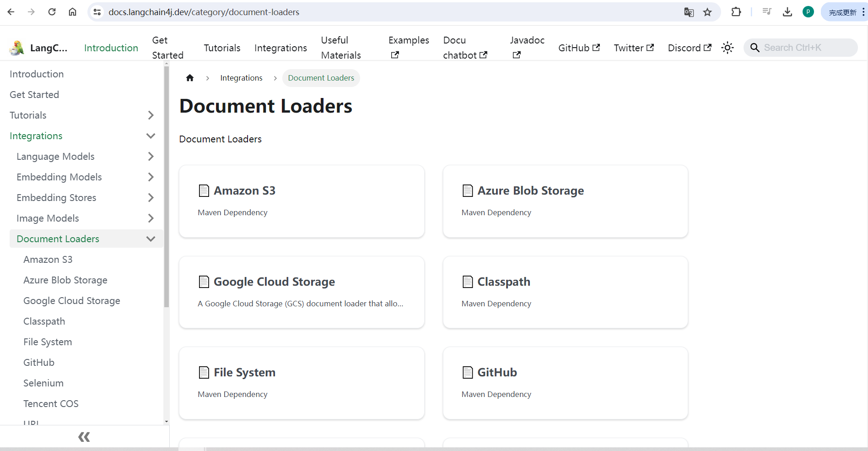Viewport: 868px width, 451px height.
Task: Expand the Embedding Stores sidebar chevron
Action: [x=151, y=197]
